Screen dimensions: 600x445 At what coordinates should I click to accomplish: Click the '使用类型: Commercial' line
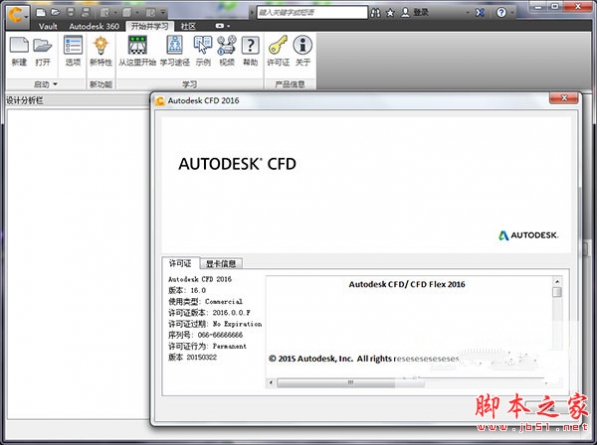click(x=205, y=302)
